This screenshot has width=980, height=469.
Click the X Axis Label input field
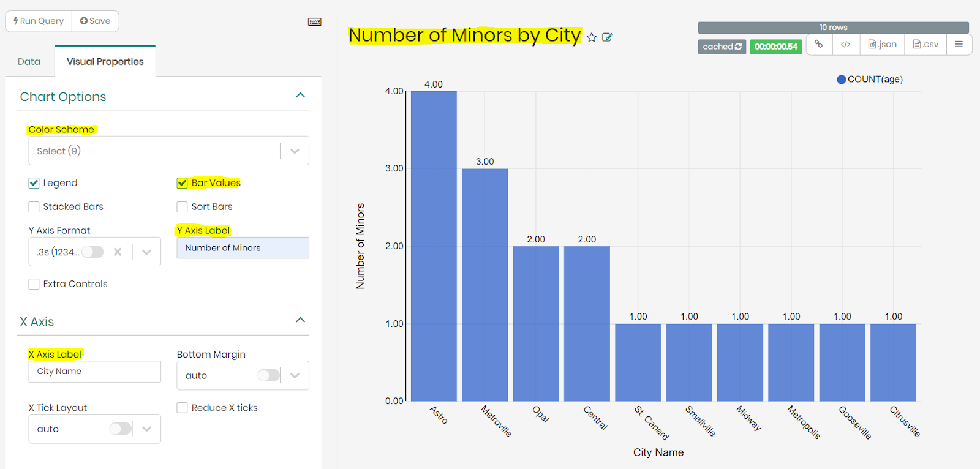pyautogui.click(x=94, y=372)
